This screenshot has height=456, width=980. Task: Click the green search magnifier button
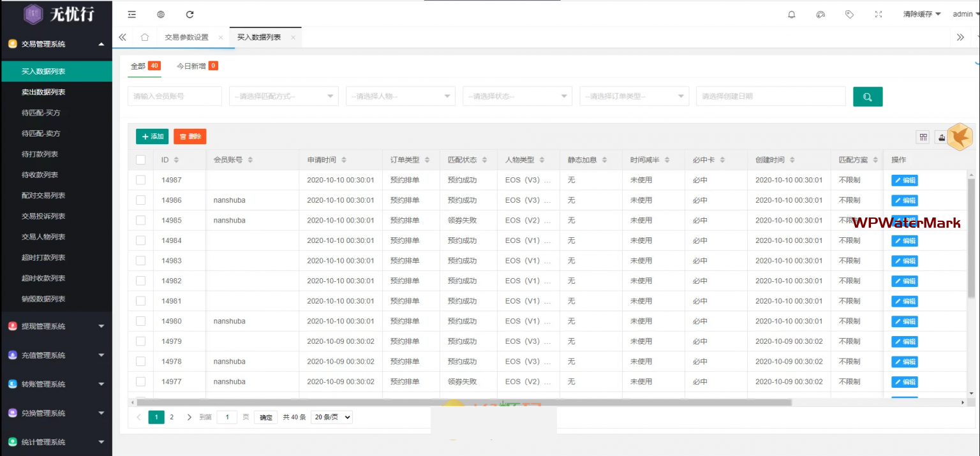click(868, 96)
